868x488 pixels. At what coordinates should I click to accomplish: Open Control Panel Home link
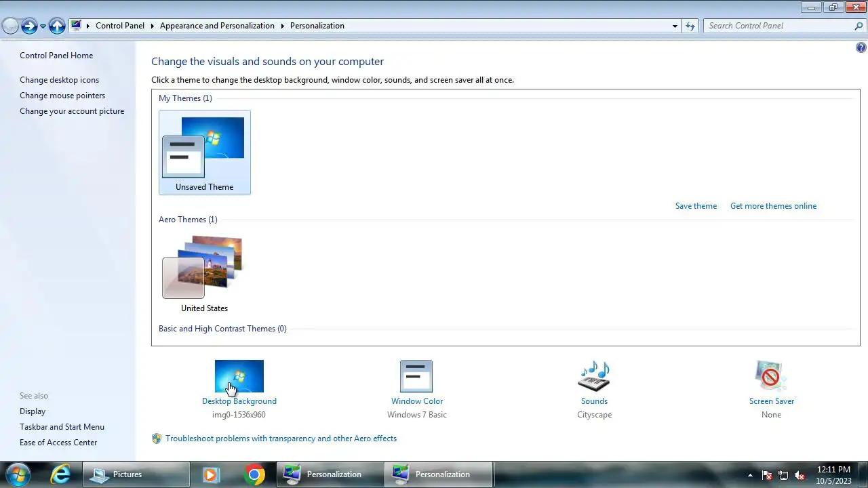(56, 56)
